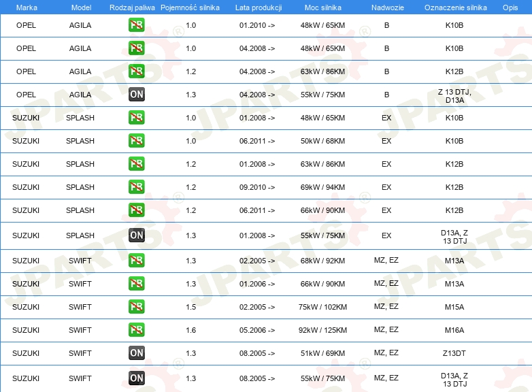Click the 1.3 capacity cell in the Swift Z13DT row
This screenshot has height=392, width=532.
pyautogui.click(x=191, y=353)
